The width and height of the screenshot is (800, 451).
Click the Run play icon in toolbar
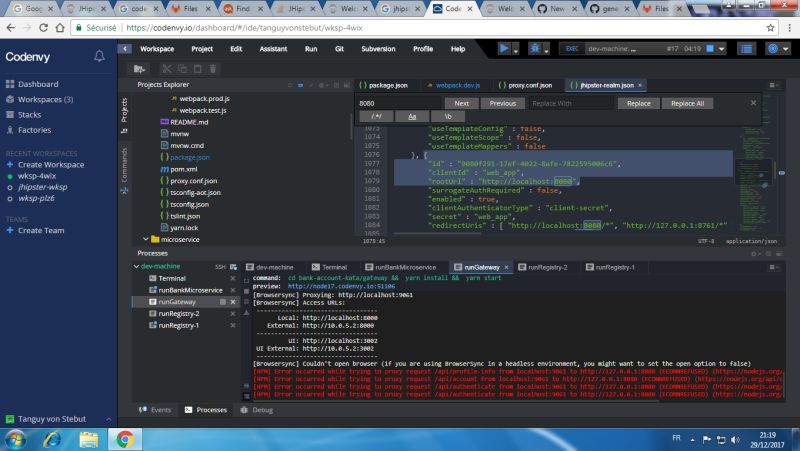(x=504, y=48)
